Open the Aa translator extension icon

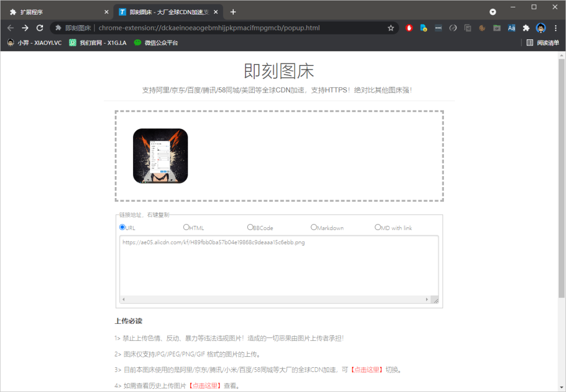click(511, 28)
